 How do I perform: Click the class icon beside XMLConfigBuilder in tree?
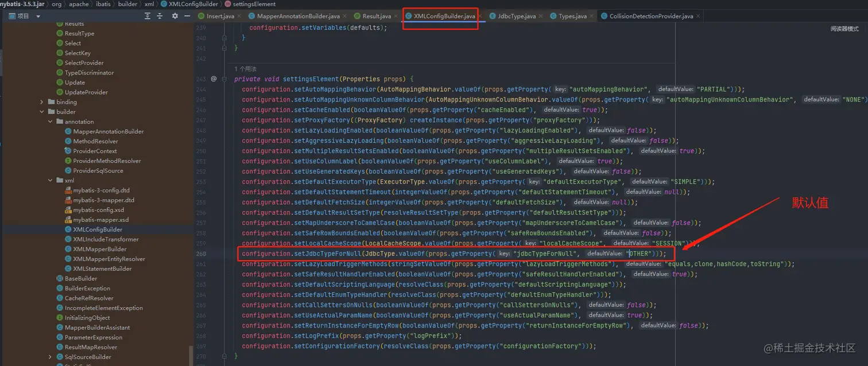pos(68,229)
